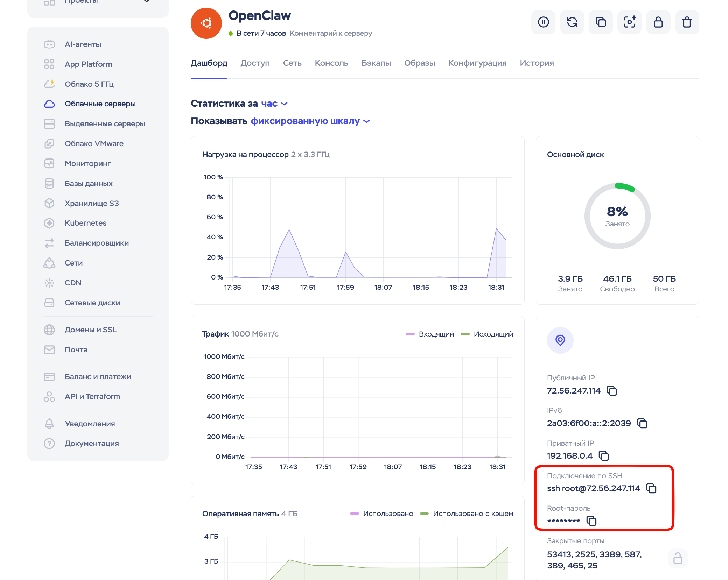Toggle the Использовано с кэшем legend series
Image resolution: width=728 pixels, height=580 pixels.
click(467, 514)
